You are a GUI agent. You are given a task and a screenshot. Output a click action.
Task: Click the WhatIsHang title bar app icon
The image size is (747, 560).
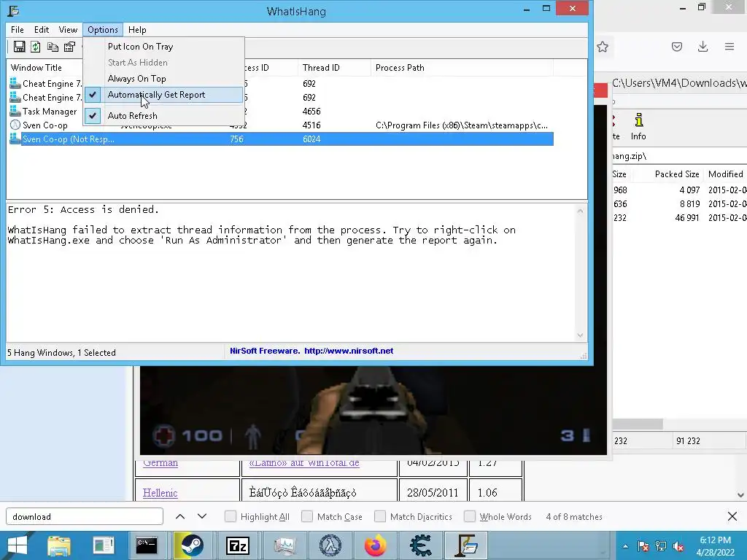pos(13,10)
